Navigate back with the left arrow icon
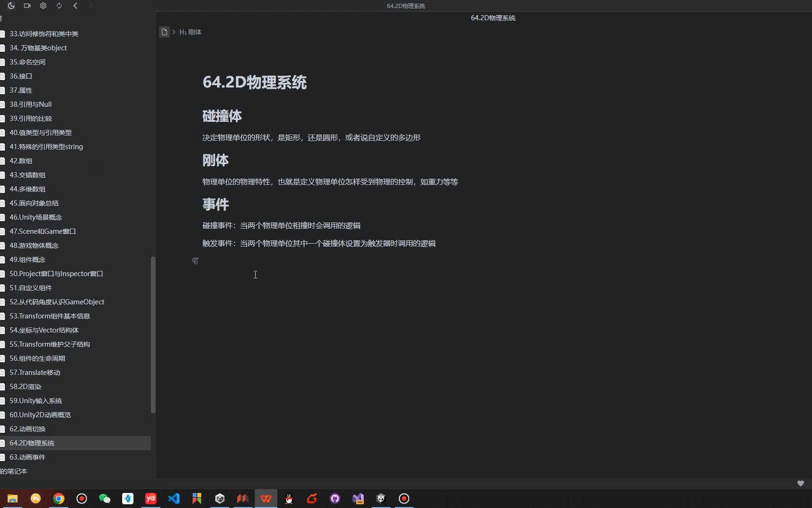This screenshot has width=812, height=508. [75, 6]
